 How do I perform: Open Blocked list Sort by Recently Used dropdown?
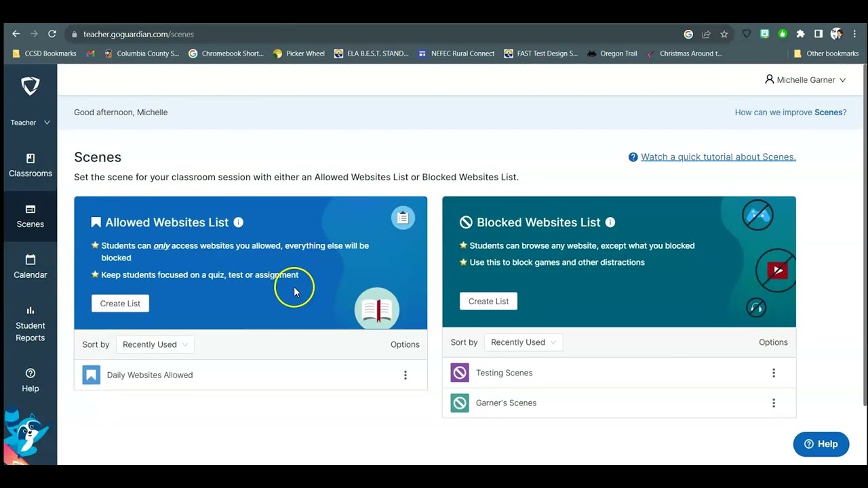(x=523, y=342)
